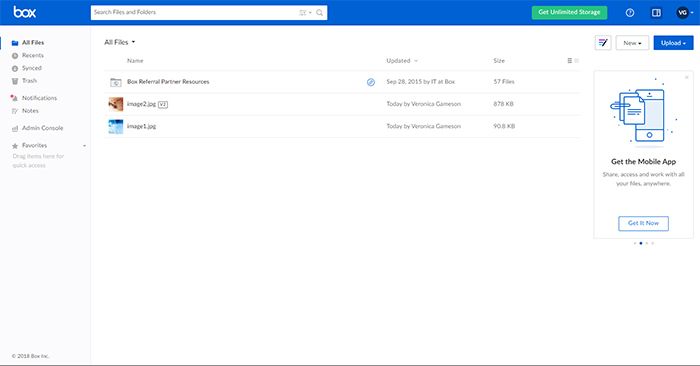Sort by Name column header
700x366 pixels.
point(135,61)
